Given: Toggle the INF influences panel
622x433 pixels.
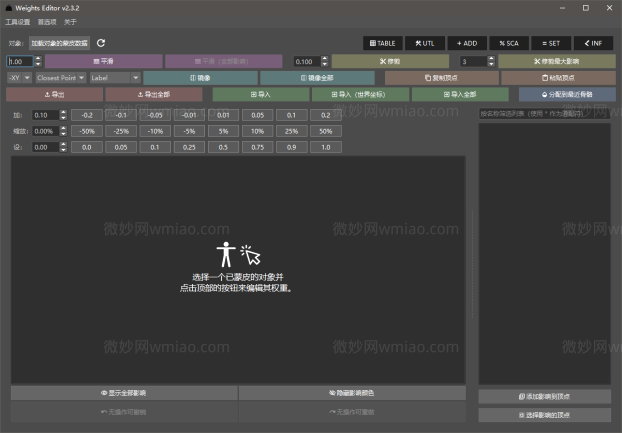Looking at the screenshot, I should [x=593, y=43].
